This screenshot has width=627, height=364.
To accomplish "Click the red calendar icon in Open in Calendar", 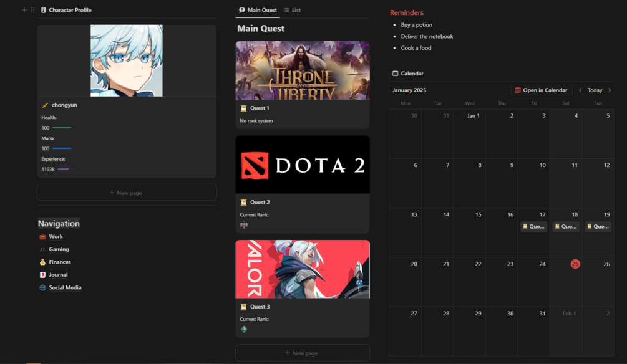I will [x=518, y=90].
